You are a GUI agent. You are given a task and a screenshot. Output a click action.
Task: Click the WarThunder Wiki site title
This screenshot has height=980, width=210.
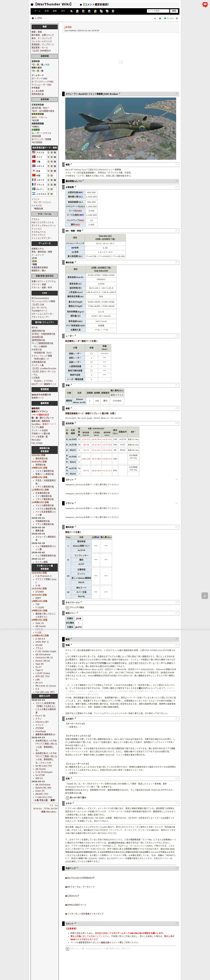tap(53, 4)
